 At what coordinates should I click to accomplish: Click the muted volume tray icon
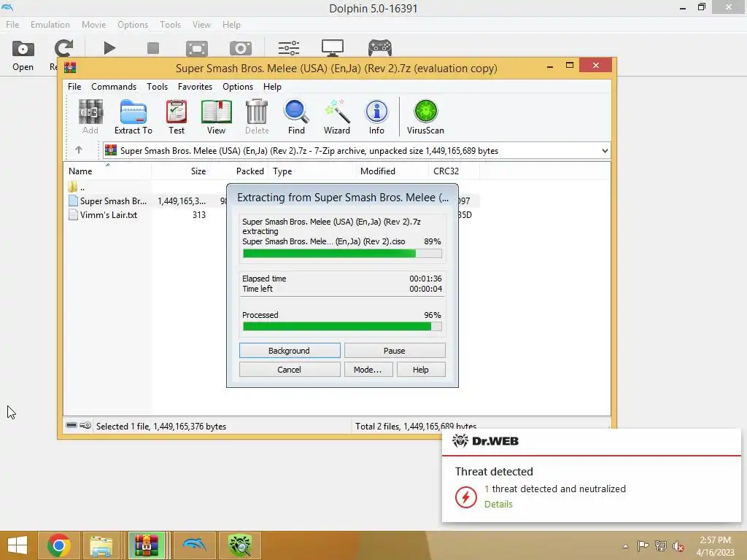coord(678,546)
